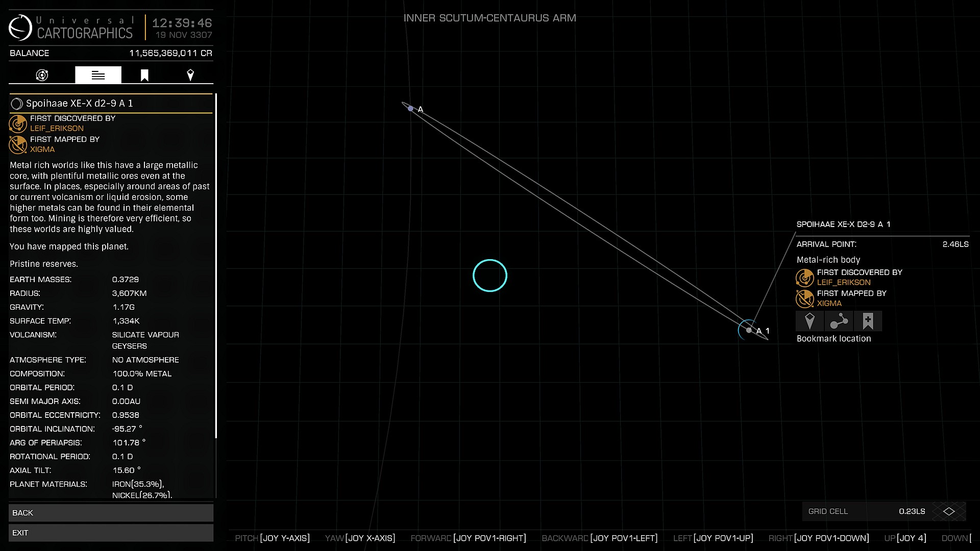This screenshot has width=980, height=551.
Task: Plot route with popup pin icon
Action: pos(810,321)
